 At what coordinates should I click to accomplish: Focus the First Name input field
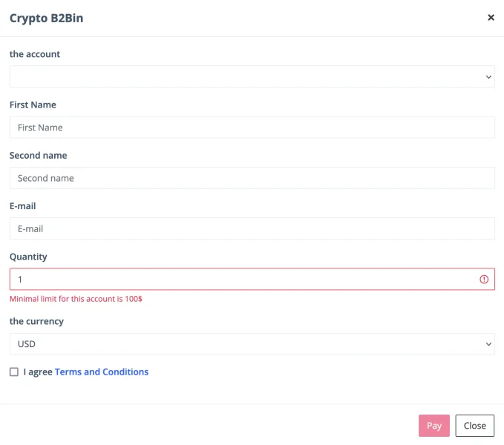[252, 128]
